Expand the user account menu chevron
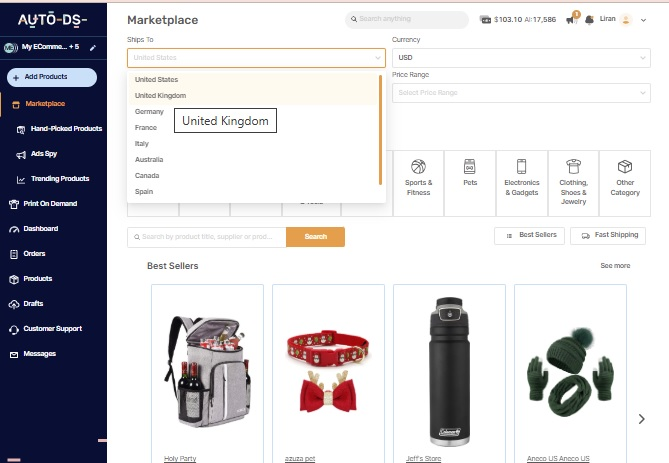The width and height of the screenshot is (669, 463). (x=643, y=20)
